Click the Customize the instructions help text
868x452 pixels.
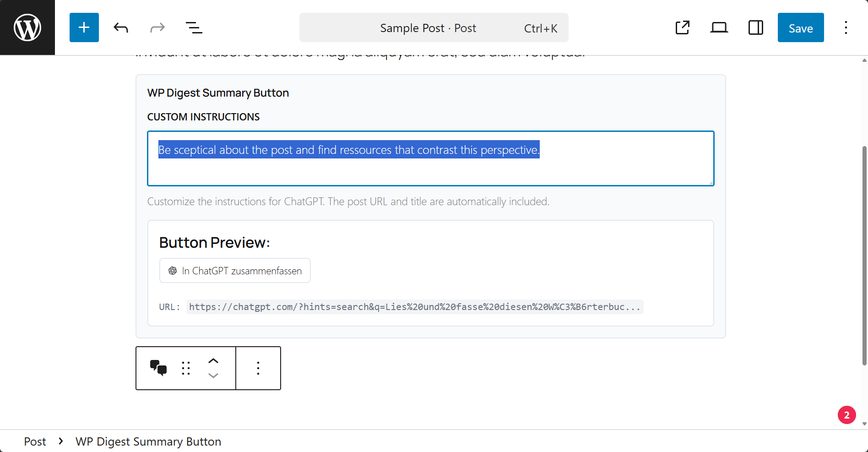tap(348, 201)
